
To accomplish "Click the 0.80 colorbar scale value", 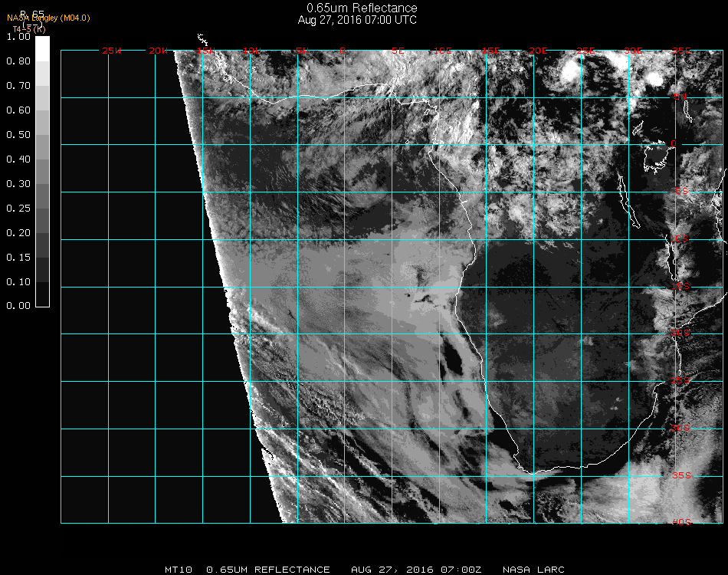I will pyautogui.click(x=18, y=61).
